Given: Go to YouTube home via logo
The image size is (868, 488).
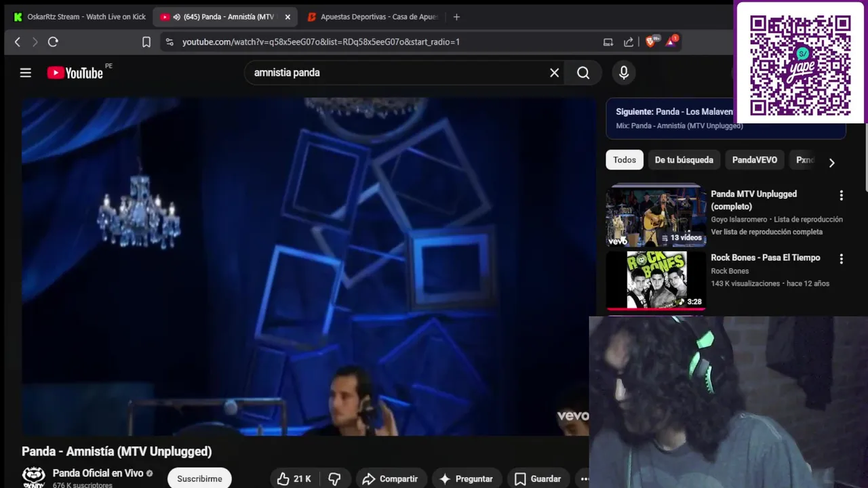Looking at the screenshot, I should [x=75, y=73].
